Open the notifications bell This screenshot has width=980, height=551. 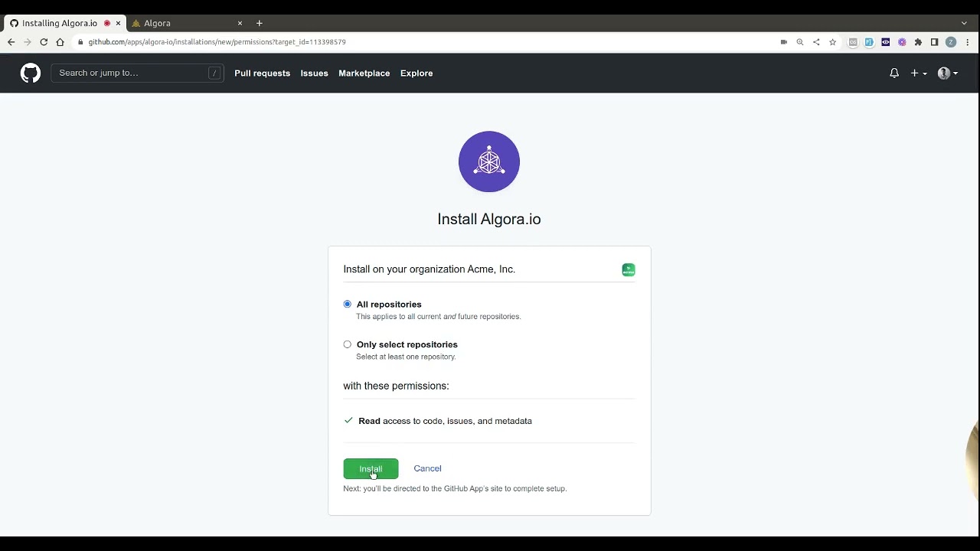(x=894, y=73)
